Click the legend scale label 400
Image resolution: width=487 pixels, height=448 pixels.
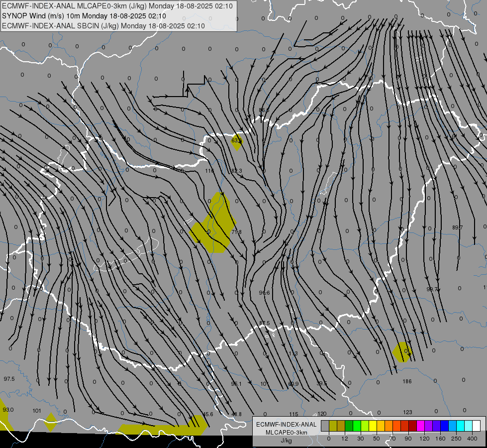click(472, 439)
